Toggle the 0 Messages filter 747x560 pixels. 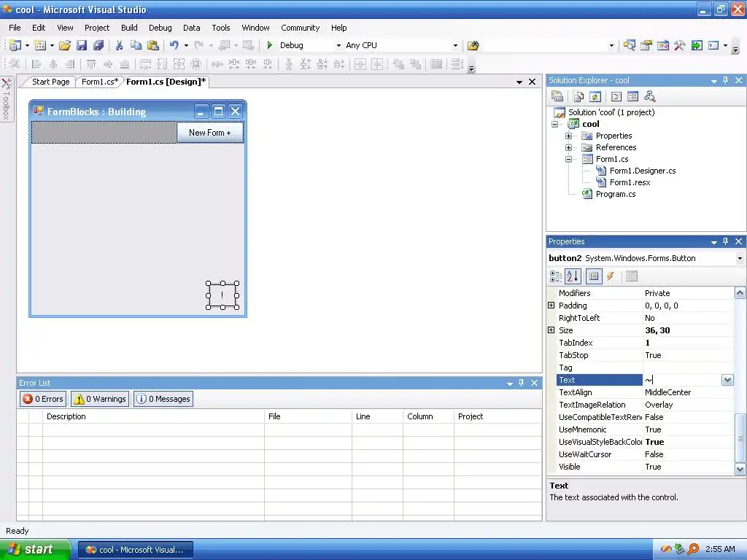point(163,399)
